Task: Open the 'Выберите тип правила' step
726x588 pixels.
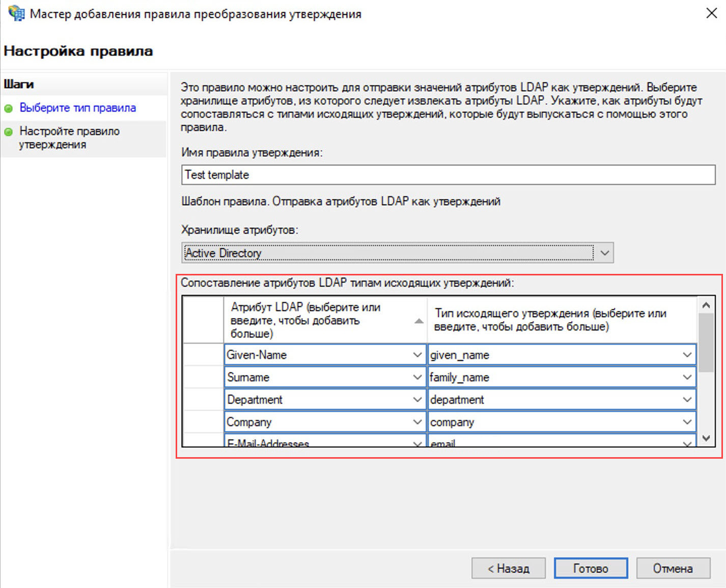Action: (x=77, y=108)
